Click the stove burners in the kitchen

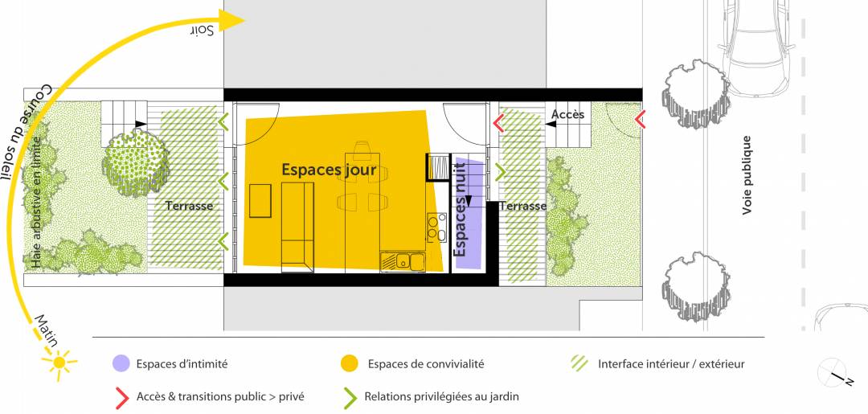pyautogui.click(x=436, y=226)
